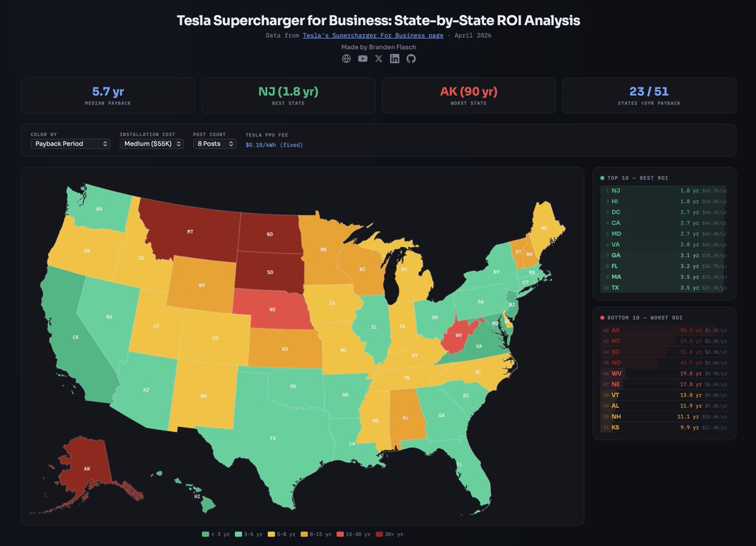This screenshot has width=756, height=546.
Task: Select the MA row in Top 10 list
Action: [664, 276]
